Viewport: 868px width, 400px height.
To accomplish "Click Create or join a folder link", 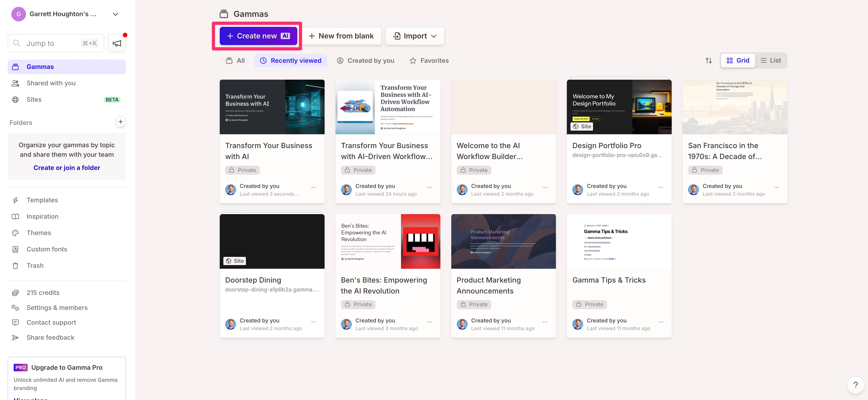I will (x=67, y=168).
